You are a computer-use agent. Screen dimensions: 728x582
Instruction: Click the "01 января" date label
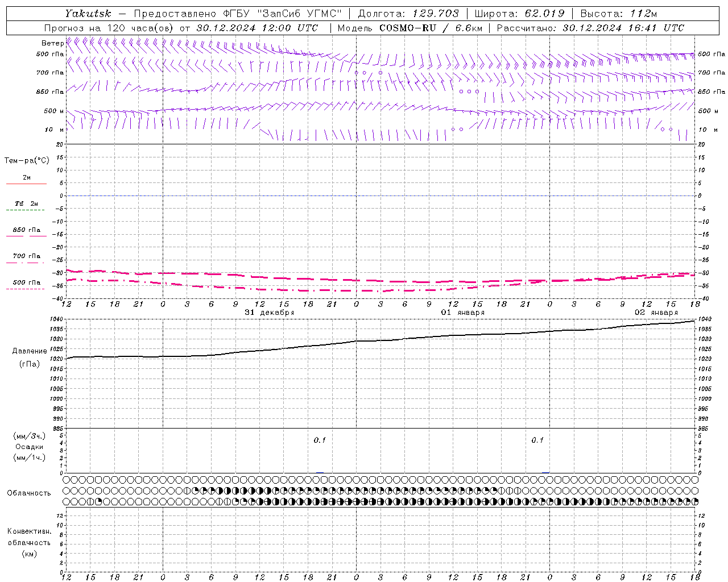tap(463, 313)
